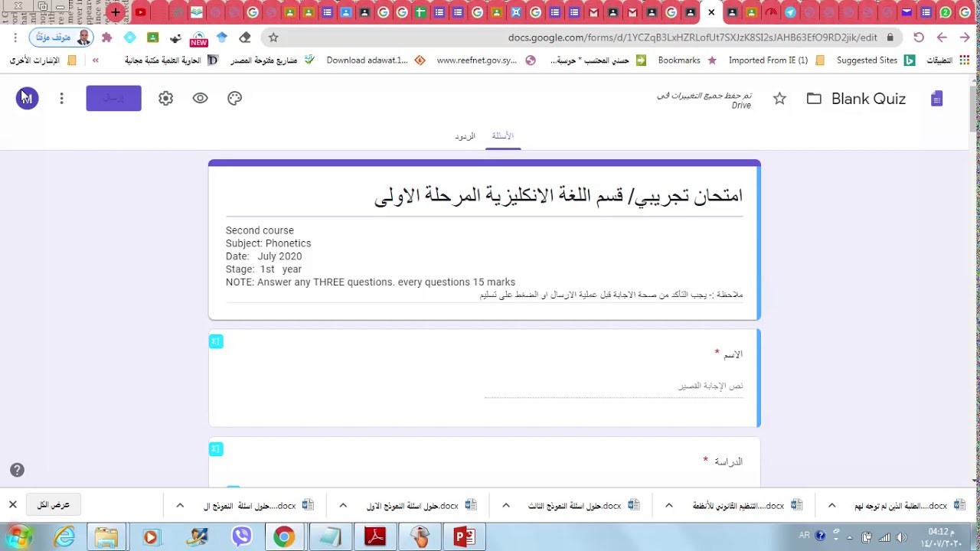Image resolution: width=980 pixels, height=551 pixels.
Task: Open the three-dot more options menu
Action: point(61,98)
